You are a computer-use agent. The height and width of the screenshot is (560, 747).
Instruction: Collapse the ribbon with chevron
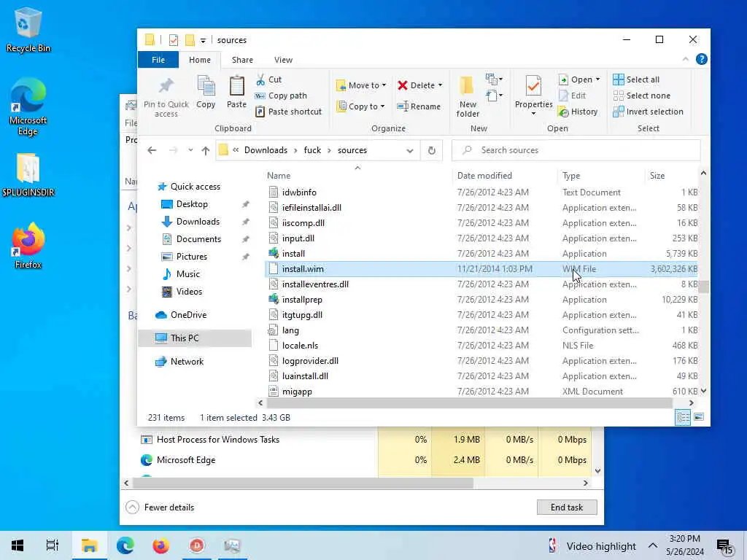coord(686,60)
